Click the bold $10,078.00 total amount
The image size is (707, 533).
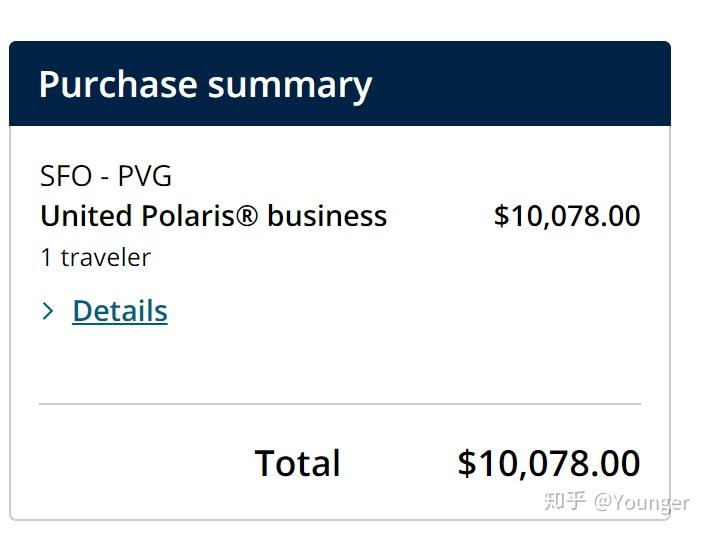pyautogui.click(x=549, y=464)
